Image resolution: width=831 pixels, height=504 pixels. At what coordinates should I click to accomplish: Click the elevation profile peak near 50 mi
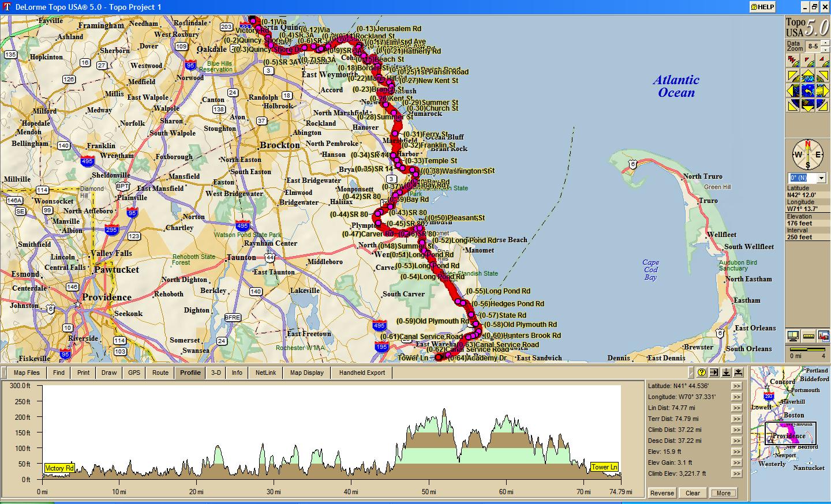pyautogui.click(x=444, y=411)
